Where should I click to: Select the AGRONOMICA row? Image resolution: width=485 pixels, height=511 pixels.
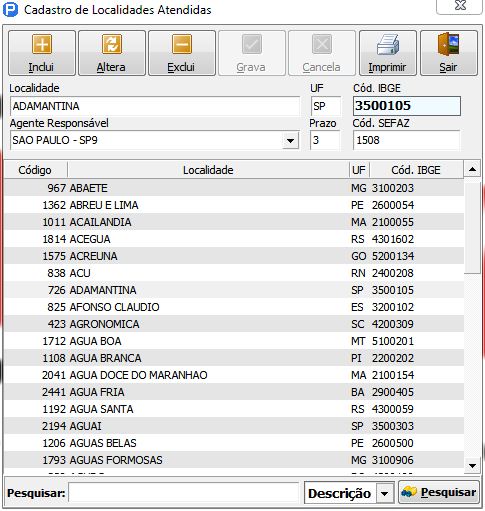(x=234, y=324)
